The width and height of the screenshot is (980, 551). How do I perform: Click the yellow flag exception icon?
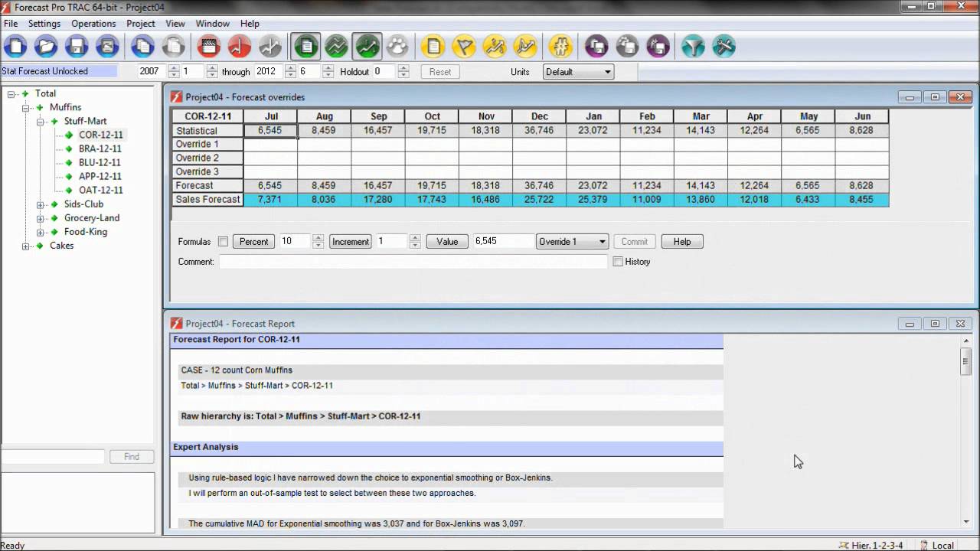pyautogui.click(x=464, y=47)
